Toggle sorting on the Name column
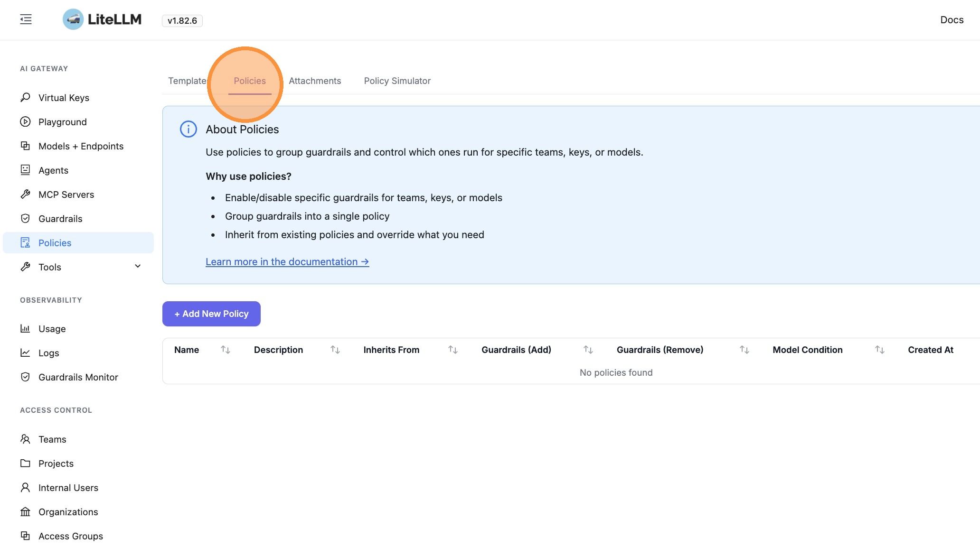Image resolution: width=980 pixels, height=547 pixels. [226, 350]
